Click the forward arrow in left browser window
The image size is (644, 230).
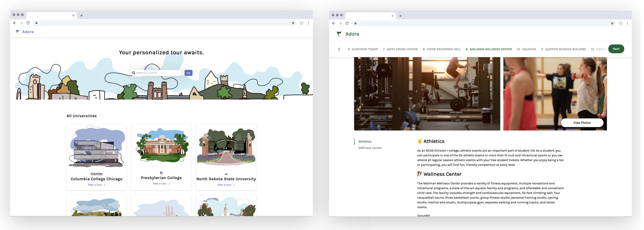21,23
